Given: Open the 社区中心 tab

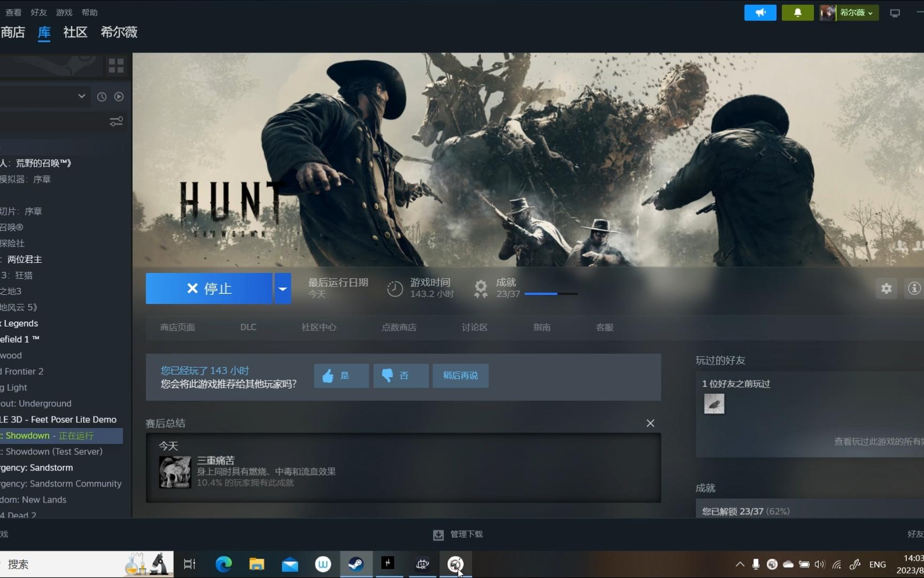Looking at the screenshot, I should [x=319, y=327].
